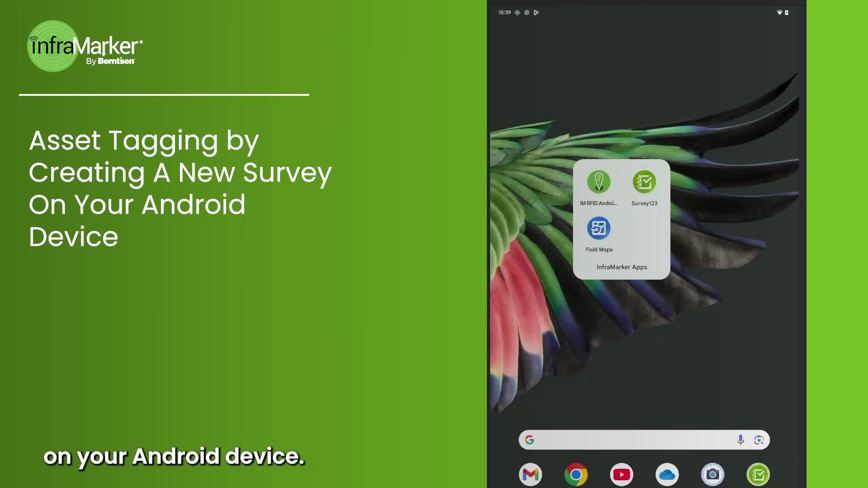Image resolution: width=868 pixels, height=488 pixels.
Task: Open Gmail from the dock
Action: (x=530, y=474)
